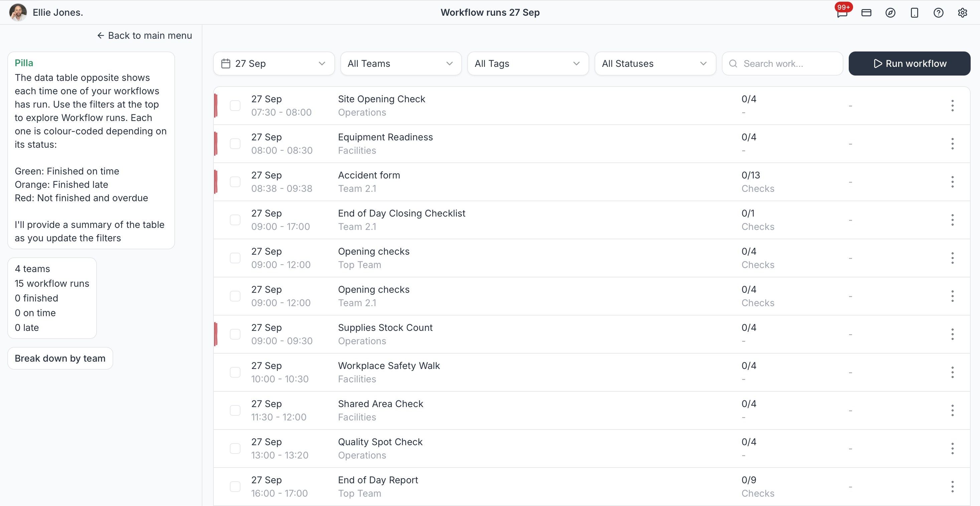Expand the 27 Sep date dropdown
Screen dimensions: 980x506
pyautogui.click(x=274, y=64)
